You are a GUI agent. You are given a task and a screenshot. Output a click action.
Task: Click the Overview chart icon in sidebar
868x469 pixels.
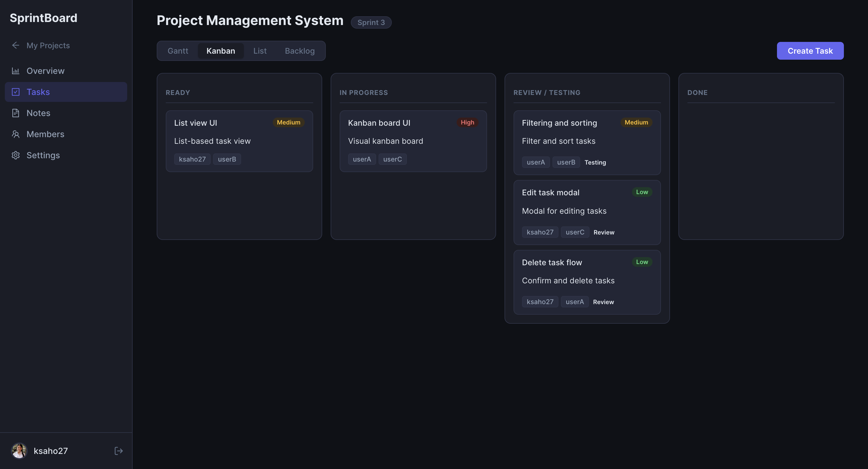tap(16, 71)
